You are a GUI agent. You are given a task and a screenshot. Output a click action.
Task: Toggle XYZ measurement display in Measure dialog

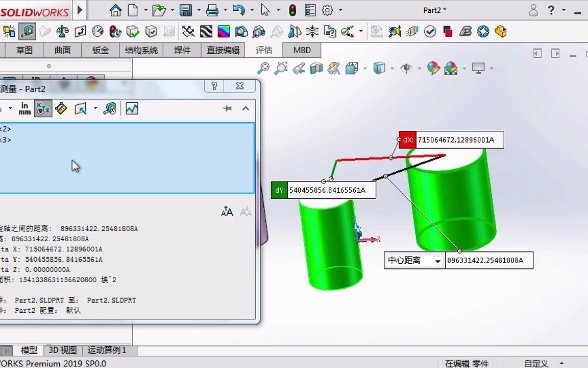[43, 108]
